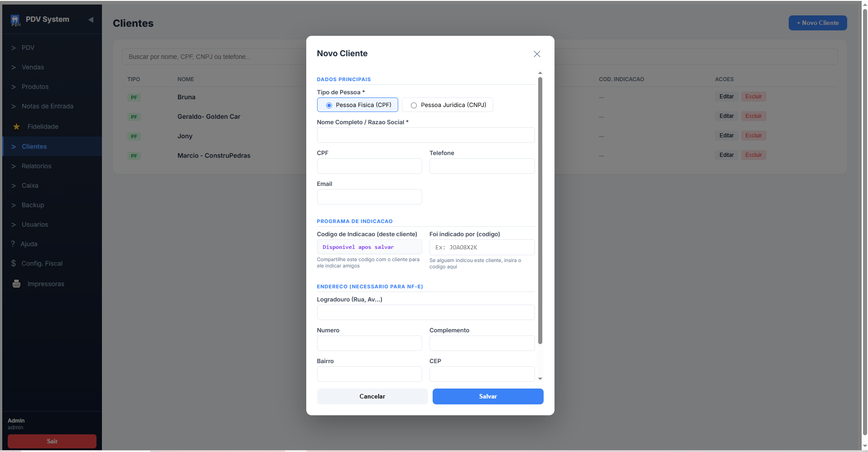This screenshot has width=868, height=452.
Task: Open Produtos in the sidebar menu
Action: coord(35,87)
